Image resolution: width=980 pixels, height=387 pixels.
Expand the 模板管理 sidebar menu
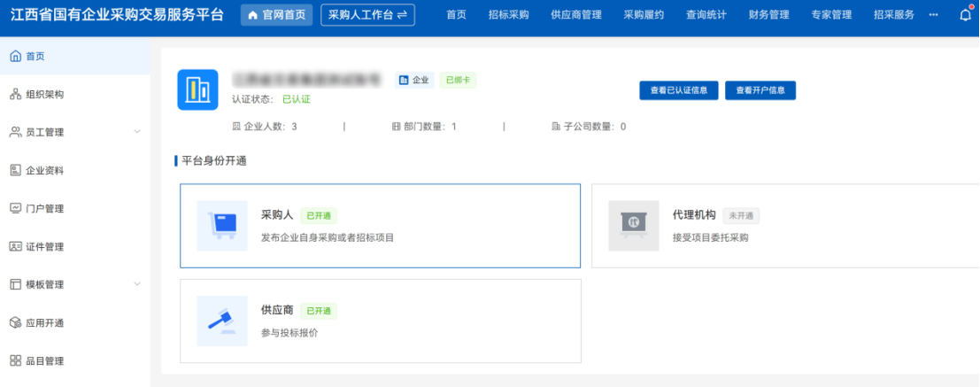(75, 284)
